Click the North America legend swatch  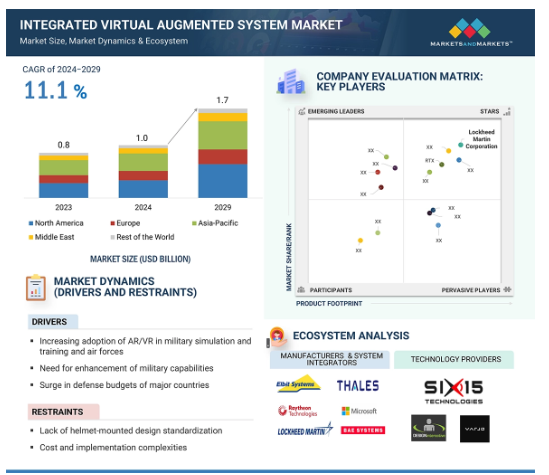click(x=31, y=223)
